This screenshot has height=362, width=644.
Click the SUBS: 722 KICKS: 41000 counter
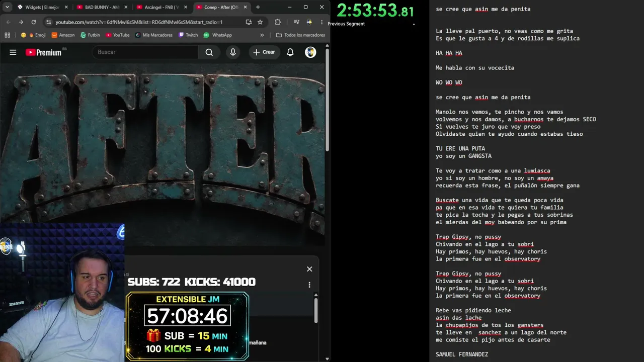[x=192, y=282]
